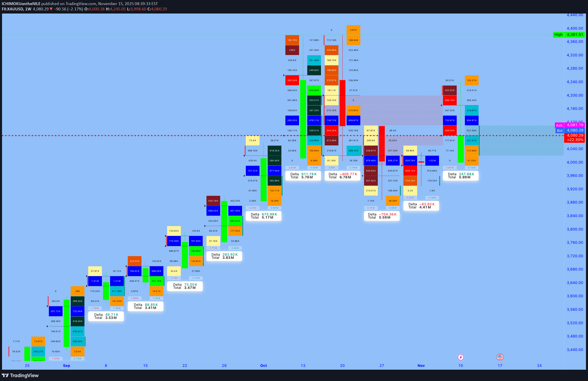The image size is (588, 381).
Task: Select the Oct label on the date axis
Action: (x=263, y=366)
